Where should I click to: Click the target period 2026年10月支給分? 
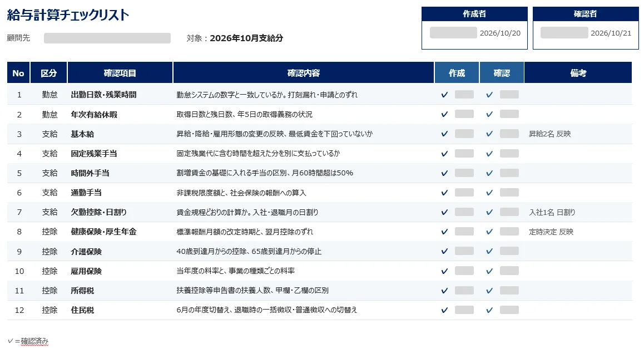point(246,38)
